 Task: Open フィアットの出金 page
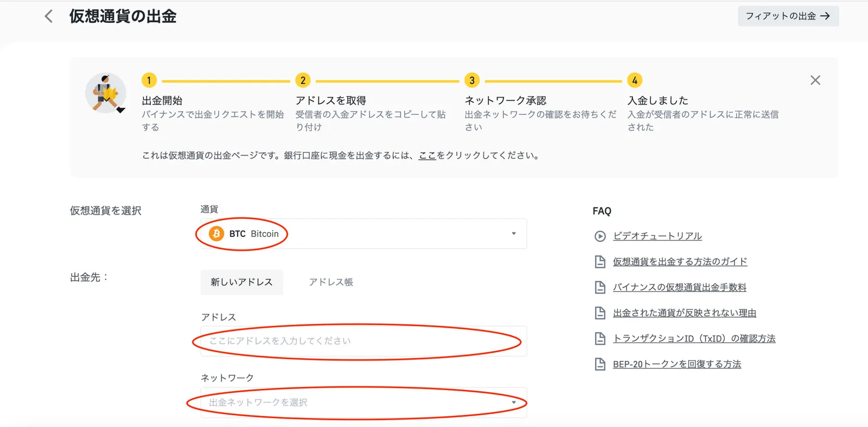(788, 16)
